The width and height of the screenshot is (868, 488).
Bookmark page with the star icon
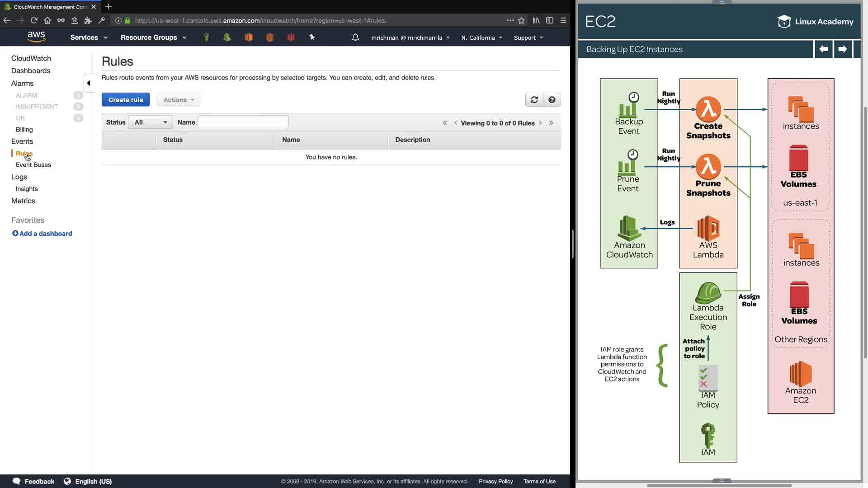coord(521,20)
